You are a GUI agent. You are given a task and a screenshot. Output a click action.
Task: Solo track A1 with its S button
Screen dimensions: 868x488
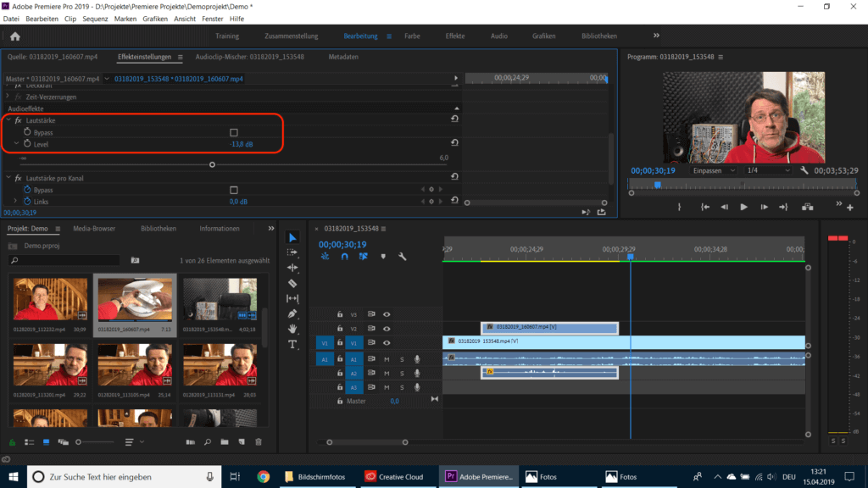402,359
